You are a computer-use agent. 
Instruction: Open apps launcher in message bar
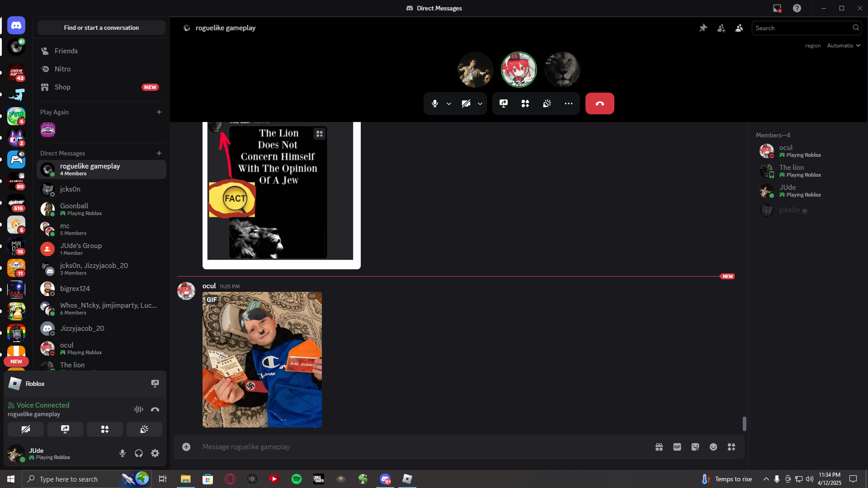[731, 447]
